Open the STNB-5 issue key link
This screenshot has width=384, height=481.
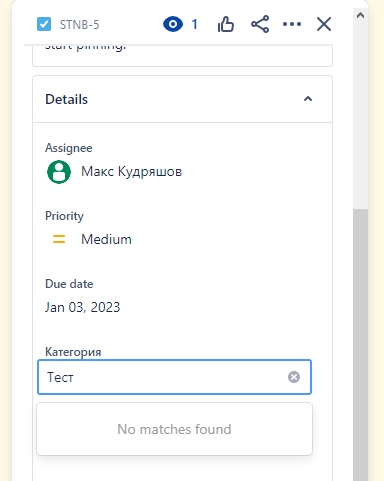click(79, 25)
